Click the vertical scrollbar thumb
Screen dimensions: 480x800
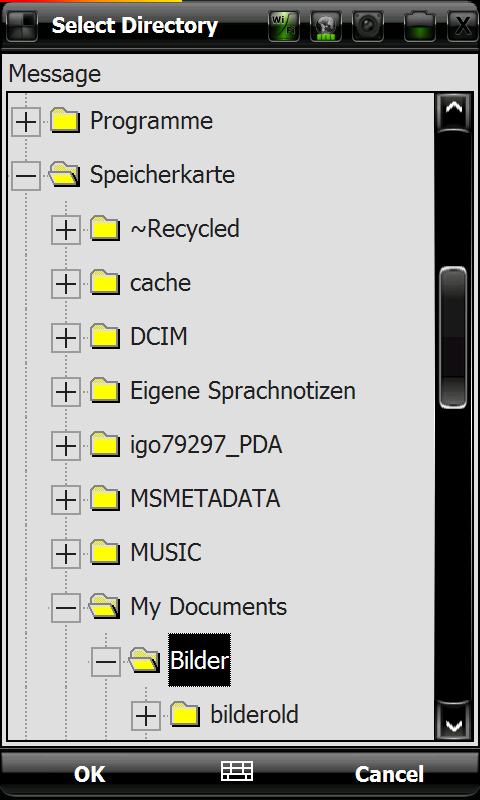pyautogui.click(x=453, y=337)
